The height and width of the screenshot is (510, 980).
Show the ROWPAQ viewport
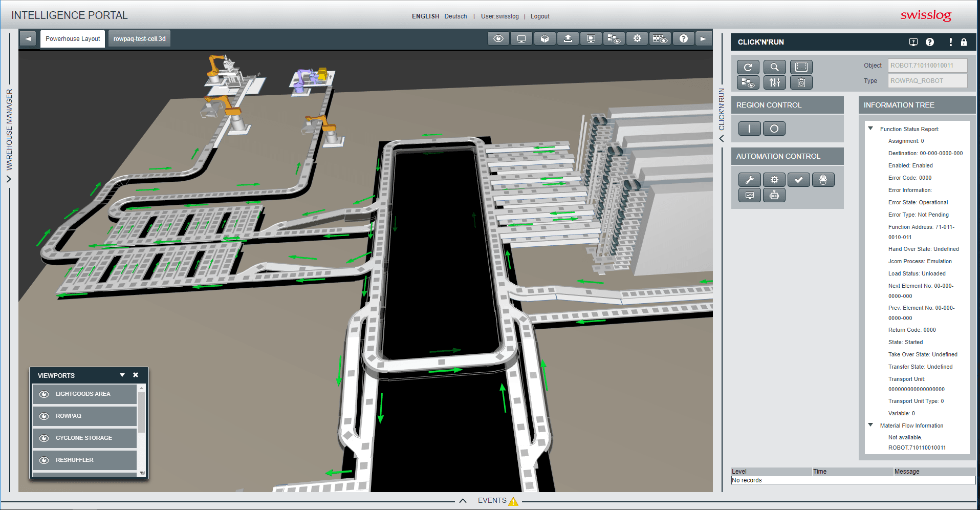(x=84, y=416)
